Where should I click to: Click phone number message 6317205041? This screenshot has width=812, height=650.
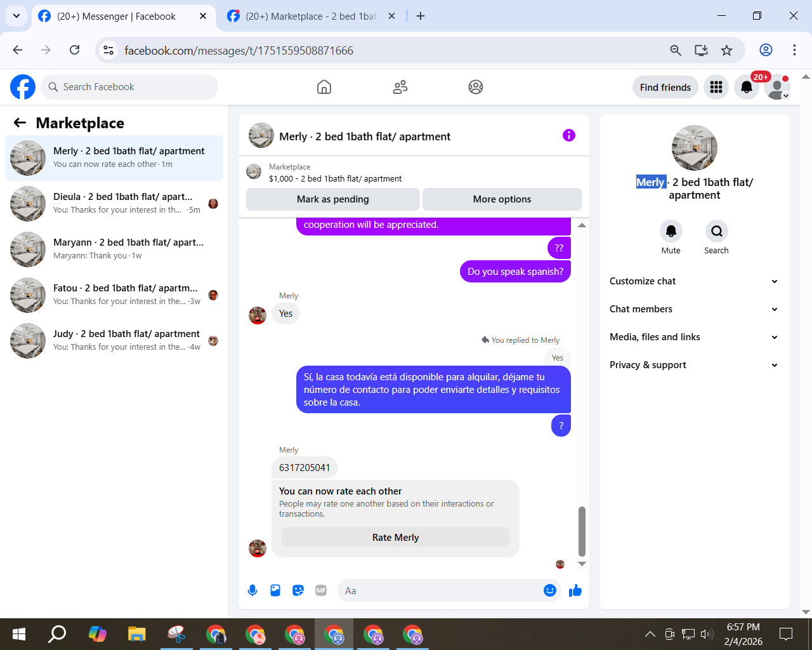click(304, 468)
